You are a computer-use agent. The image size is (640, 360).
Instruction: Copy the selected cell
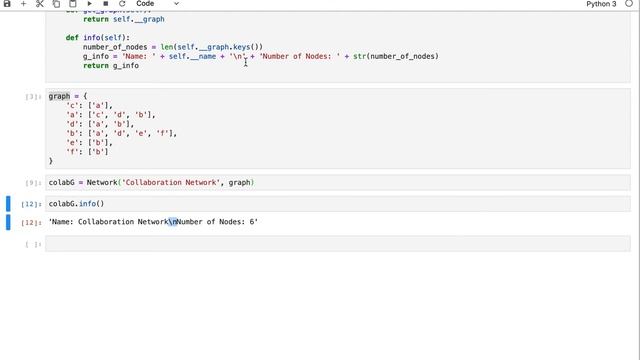coord(56,4)
